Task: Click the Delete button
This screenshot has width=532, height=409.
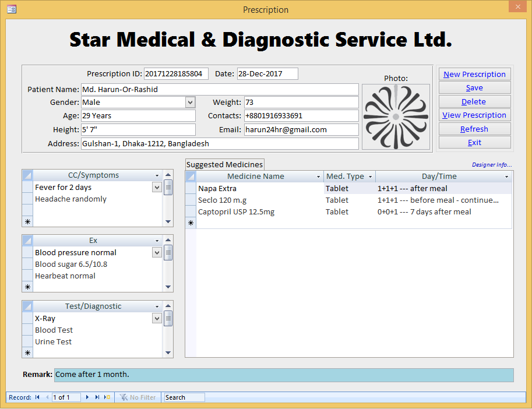Action: tap(474, 101)
